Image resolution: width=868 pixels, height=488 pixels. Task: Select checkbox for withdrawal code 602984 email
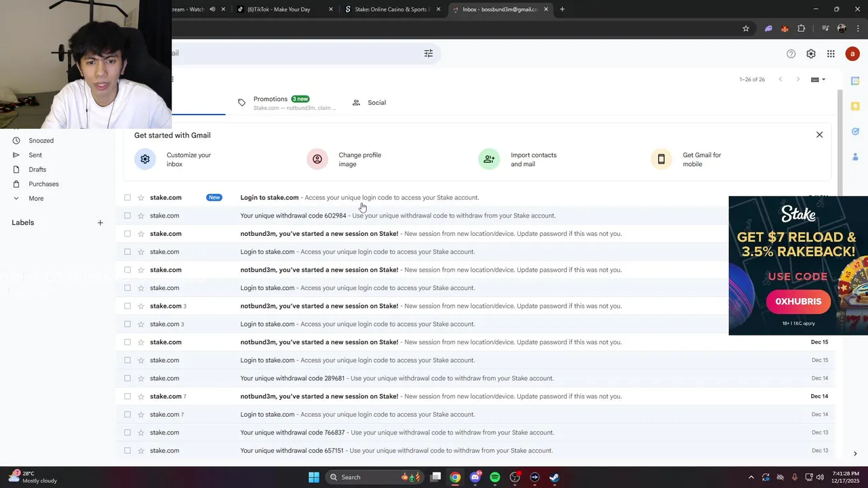(127, 216)
